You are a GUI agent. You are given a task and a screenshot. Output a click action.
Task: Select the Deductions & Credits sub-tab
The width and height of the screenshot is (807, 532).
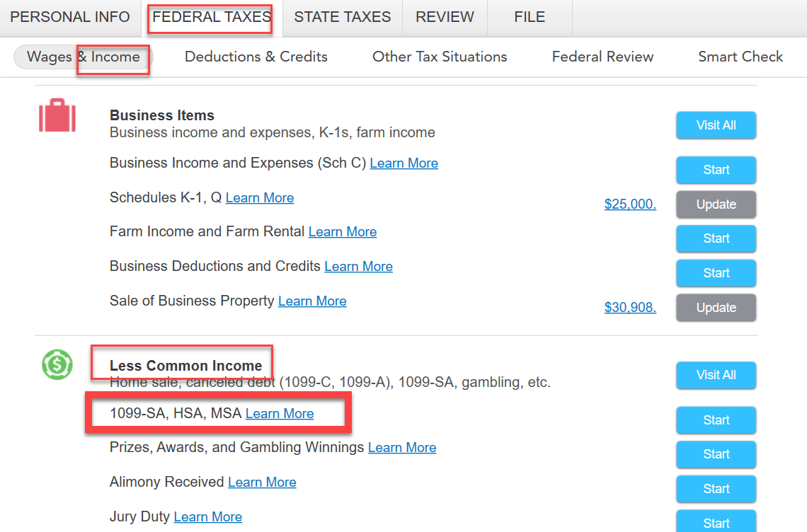(x=256, y=57)
